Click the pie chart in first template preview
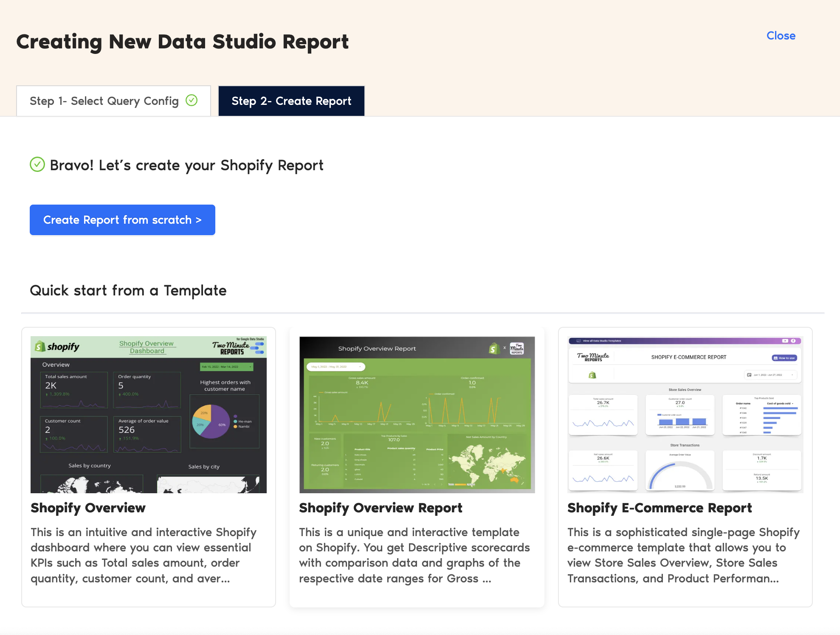Image resolution: width=840 pixels, height=635 pixels. (211, 421)
